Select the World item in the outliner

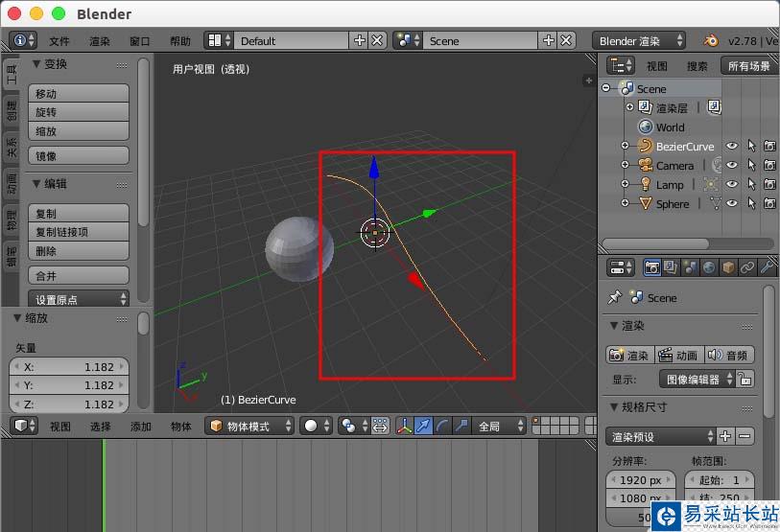tap(670, 127)
